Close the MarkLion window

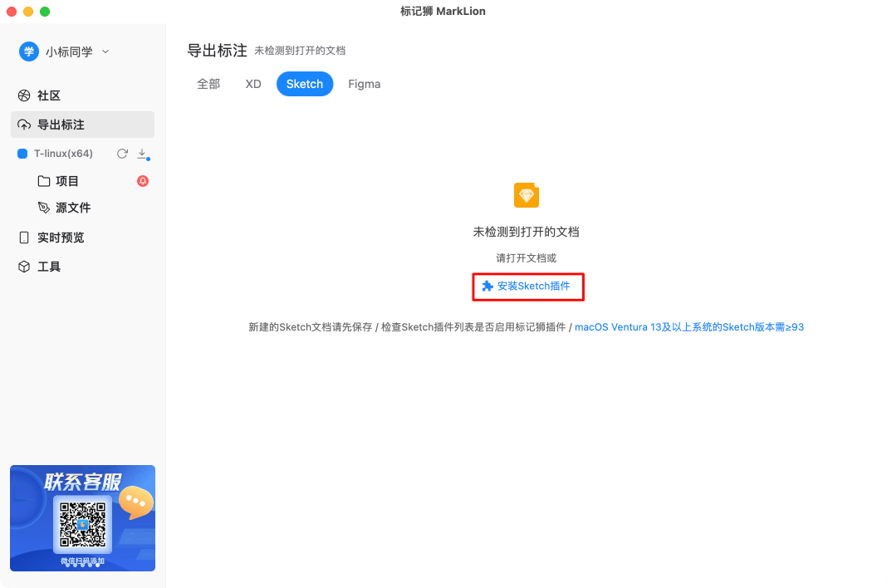(x=12, y=12)
